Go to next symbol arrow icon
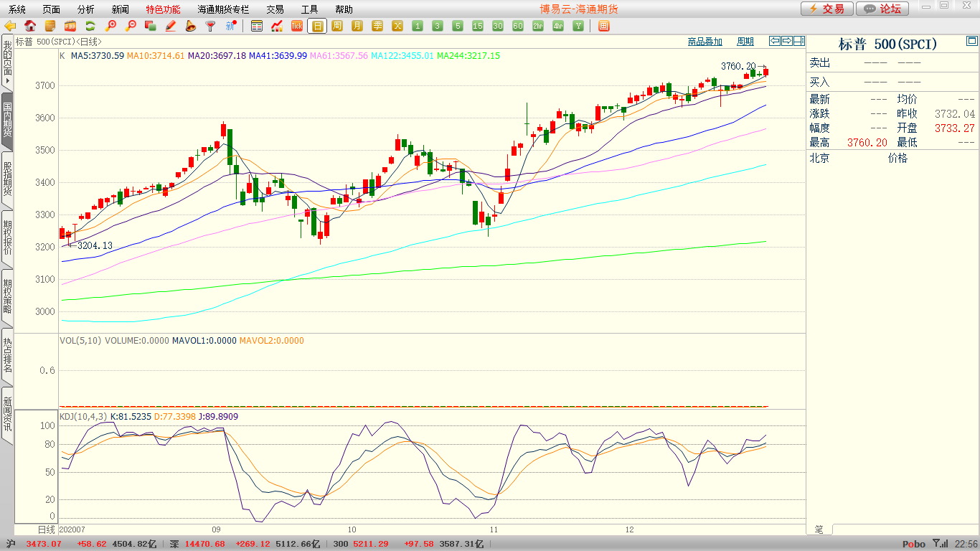980x551 pixels. click(787, 41)
